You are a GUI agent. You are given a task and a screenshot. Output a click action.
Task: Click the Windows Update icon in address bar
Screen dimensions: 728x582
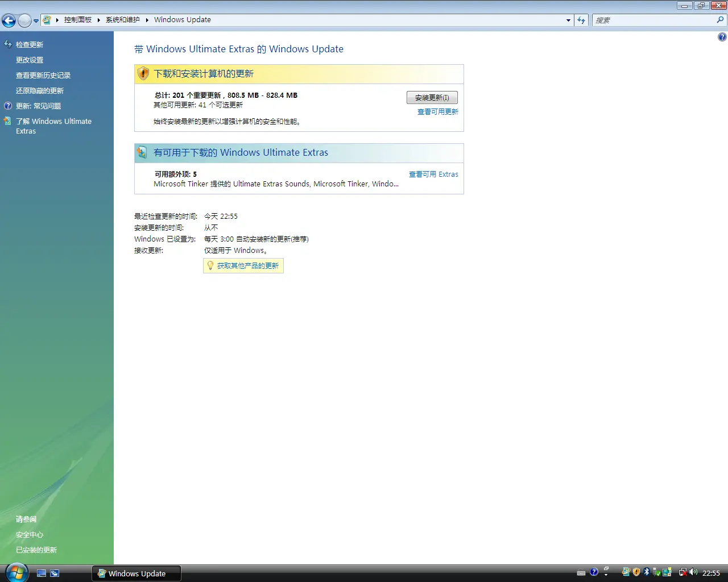[47, 20]
